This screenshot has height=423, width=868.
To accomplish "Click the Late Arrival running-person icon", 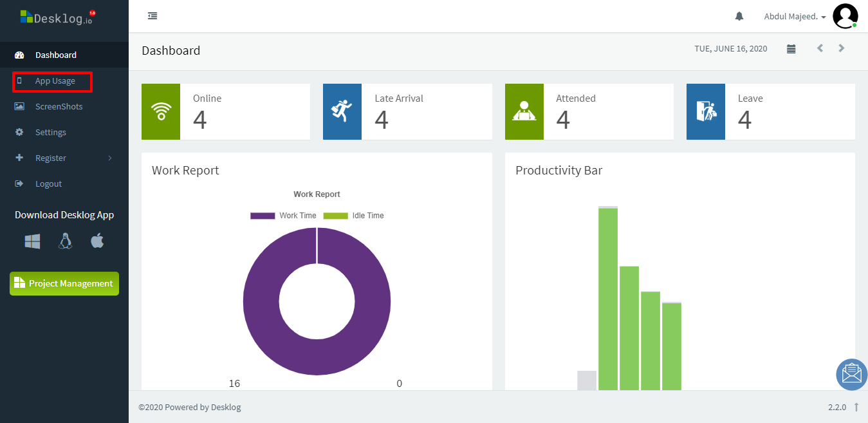I will (342, 111).
